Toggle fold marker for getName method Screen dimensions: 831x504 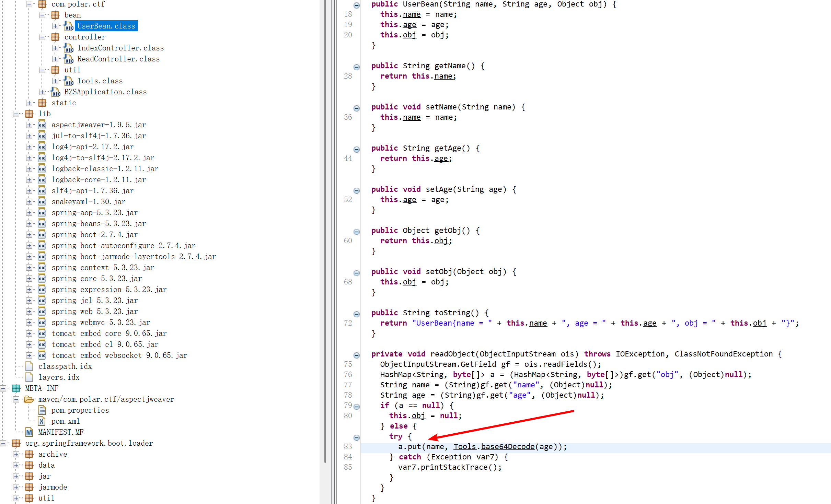tap(357, 67)
